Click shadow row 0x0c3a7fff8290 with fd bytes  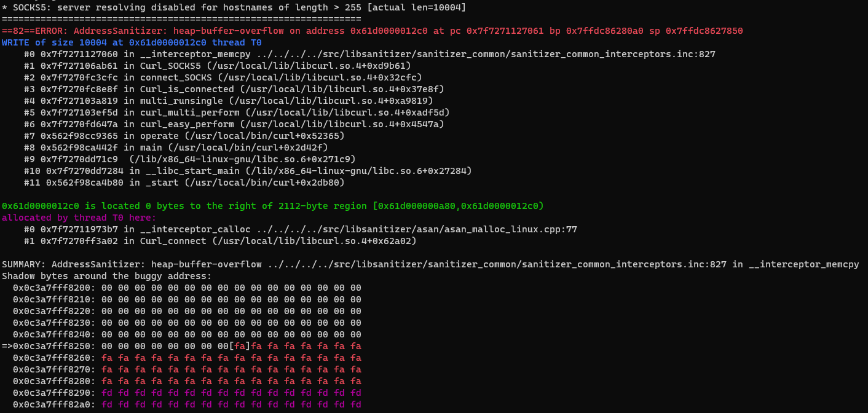click(x=187, y=393)
